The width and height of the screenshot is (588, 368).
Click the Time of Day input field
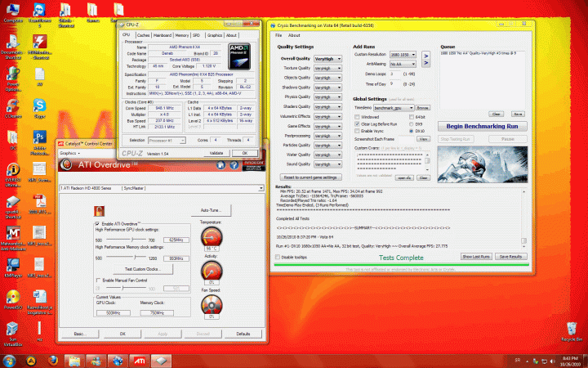tap(395, 84)
